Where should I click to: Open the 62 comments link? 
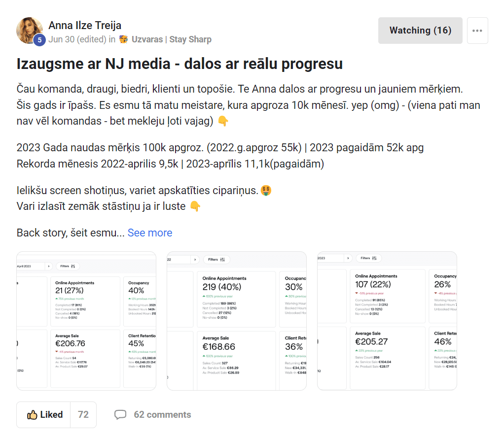click(162, 415)
